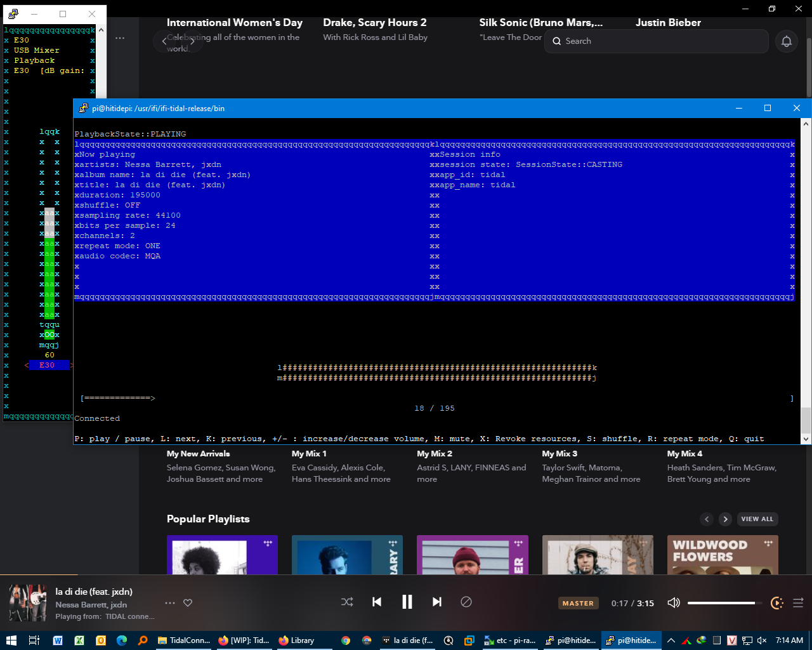Open Chrome from the taskbar
812x650 pixels.
[x=346, y=640]
